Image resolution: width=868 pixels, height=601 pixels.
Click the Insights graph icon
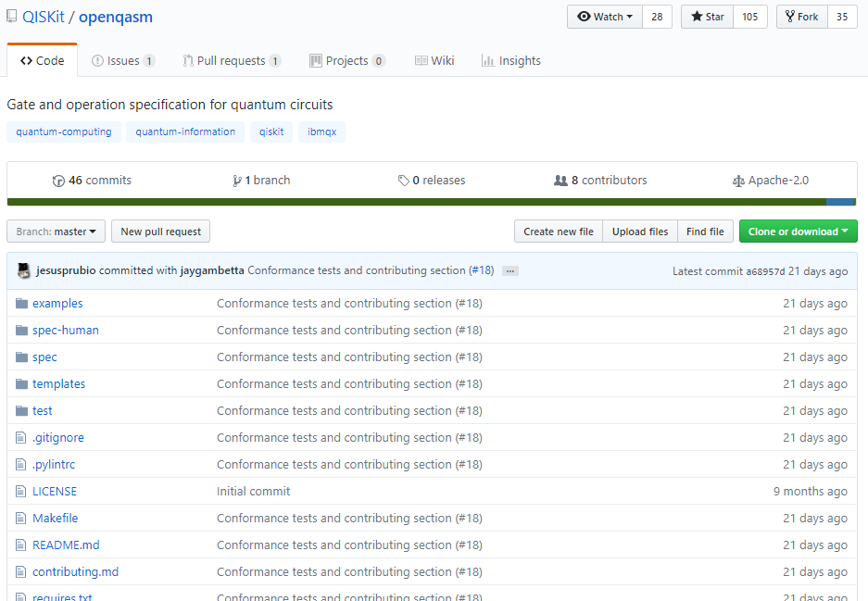pyautogui.click(x=487, y=61)
